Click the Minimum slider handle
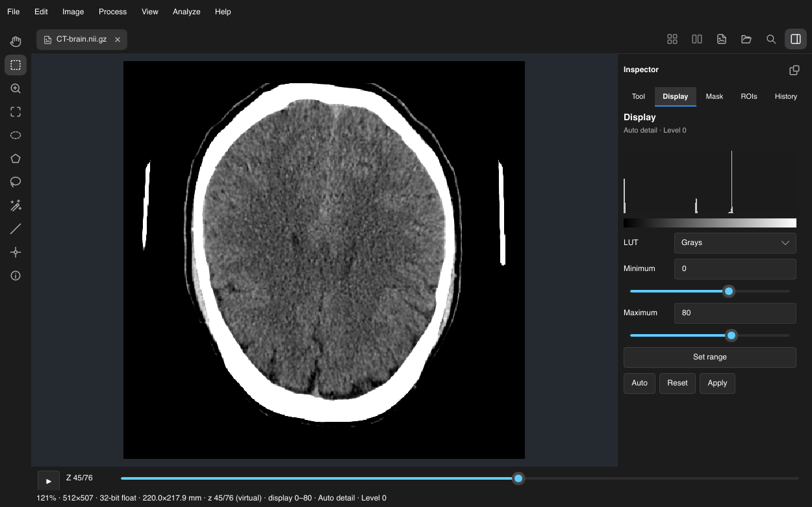The width and height of the screenshot is (812, 507). pos(729,291)
